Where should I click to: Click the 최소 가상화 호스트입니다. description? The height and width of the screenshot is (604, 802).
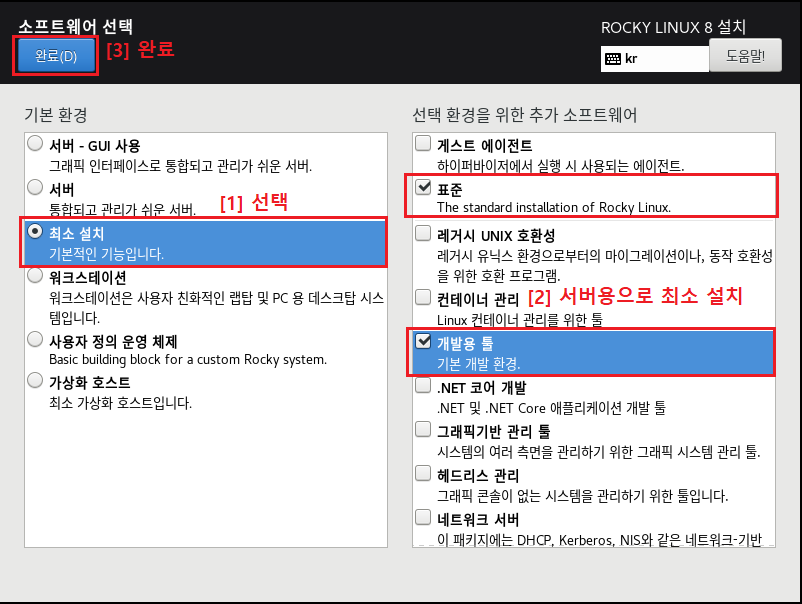(121, 404)
